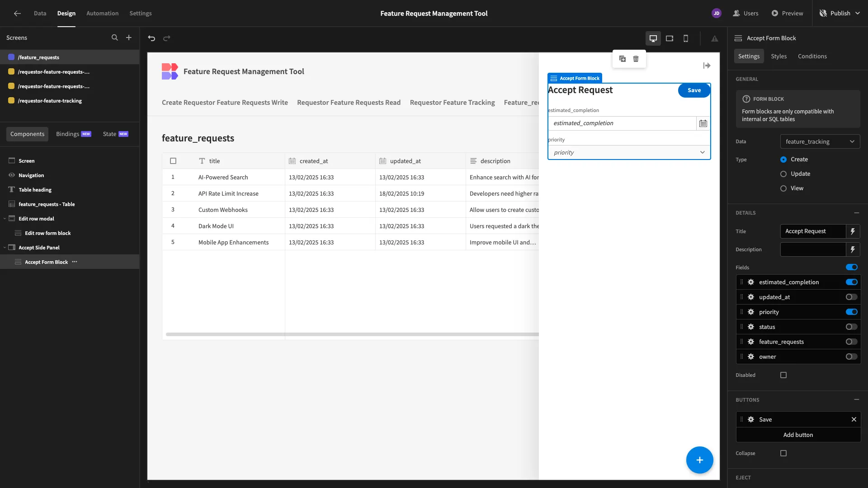Undo the last change
This screenshot has height=488, width=868.
[x=151, y=38]
